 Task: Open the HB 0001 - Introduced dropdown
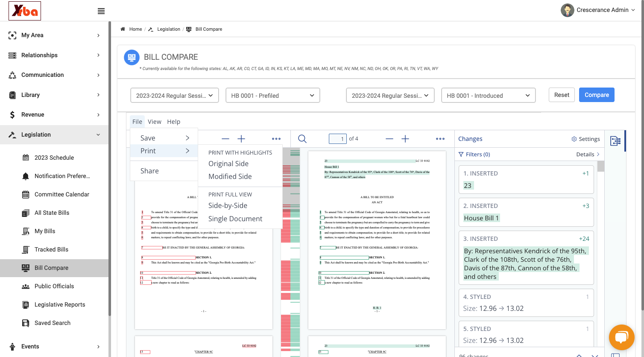(488, 95)
